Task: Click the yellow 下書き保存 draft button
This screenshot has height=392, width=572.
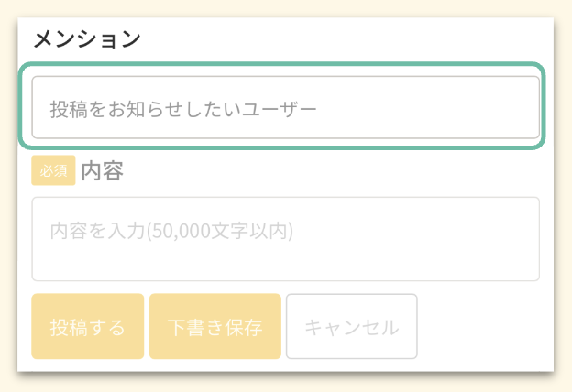Action: [x=214, y=327]
